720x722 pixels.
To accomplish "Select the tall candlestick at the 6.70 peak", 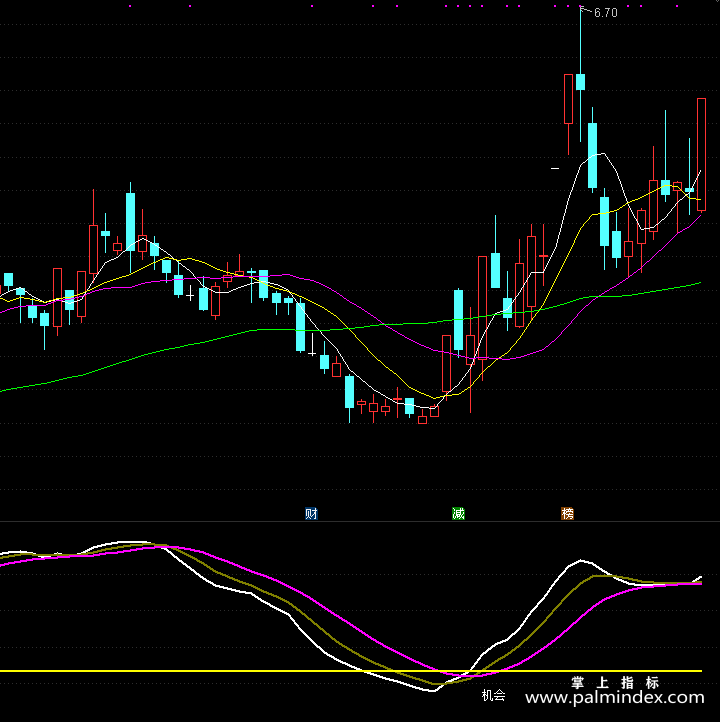I will (x=581, y=81).
